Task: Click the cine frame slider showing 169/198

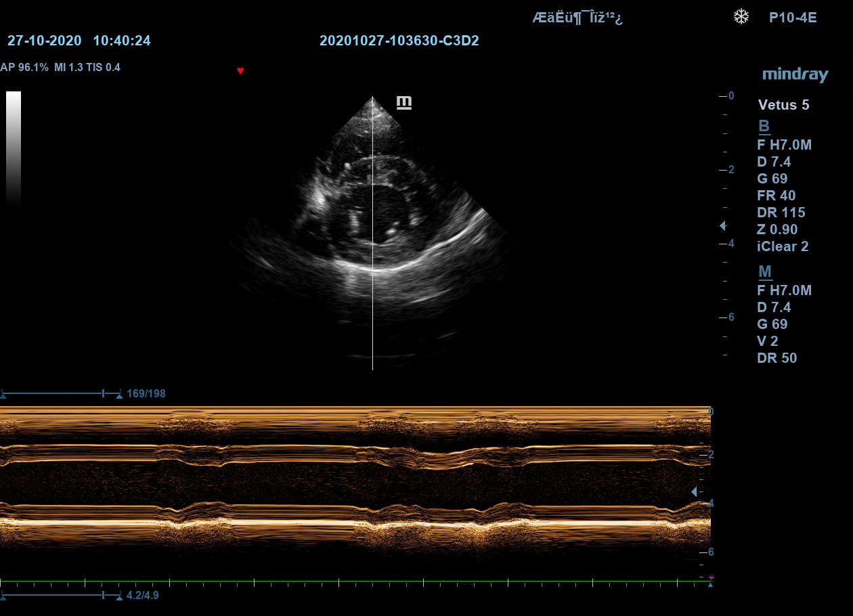Action: tap(61, 393)
